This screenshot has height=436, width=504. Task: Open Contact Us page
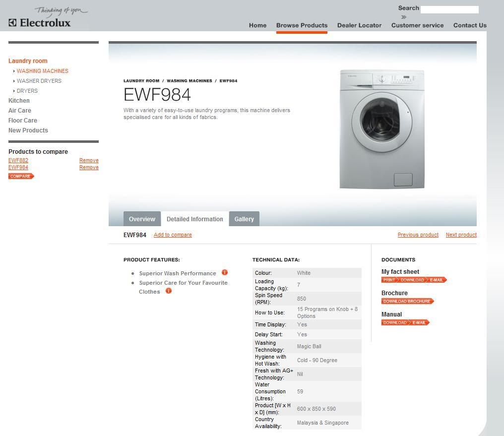(x=470, y=25)
